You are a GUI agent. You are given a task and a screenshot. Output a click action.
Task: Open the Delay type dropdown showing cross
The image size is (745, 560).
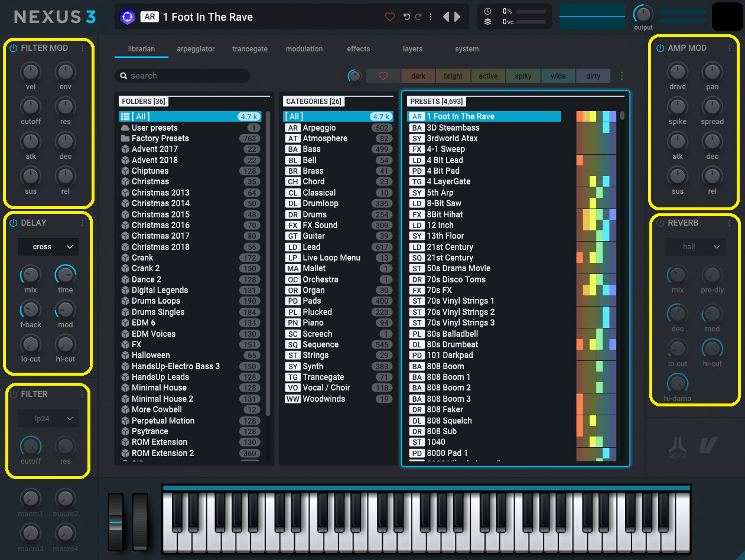(x=48, y=247)
